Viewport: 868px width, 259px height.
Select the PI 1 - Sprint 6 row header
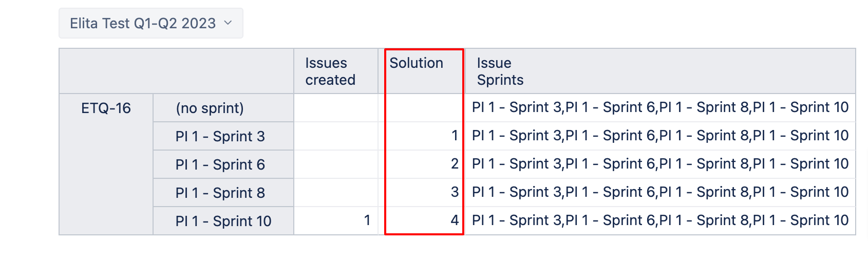[x=220, y=165]
